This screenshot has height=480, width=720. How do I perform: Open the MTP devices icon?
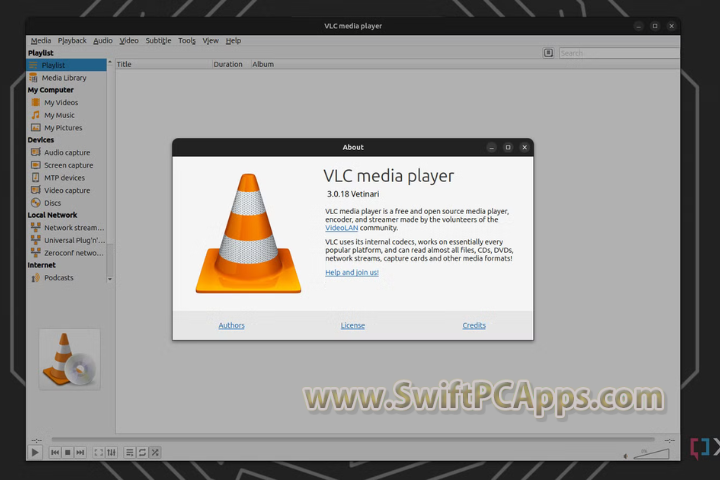(35, 178)
